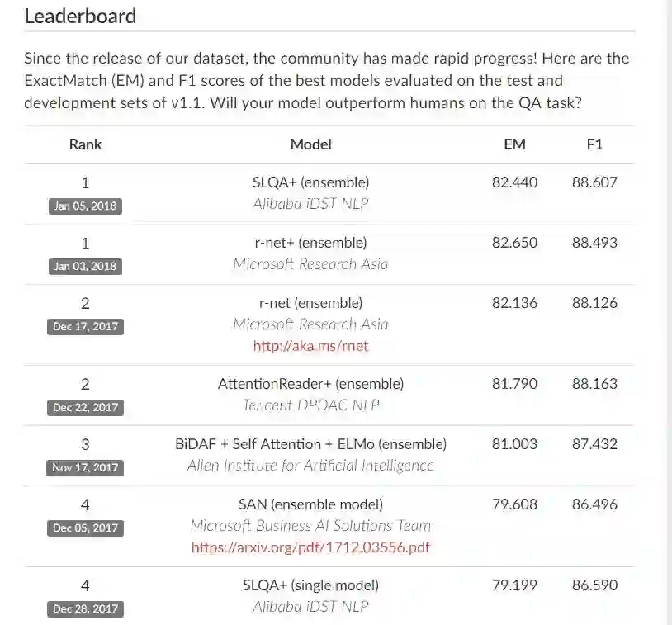Open the http://aka.ms/rnet link
672x625 pixels.
click(310, 347)
